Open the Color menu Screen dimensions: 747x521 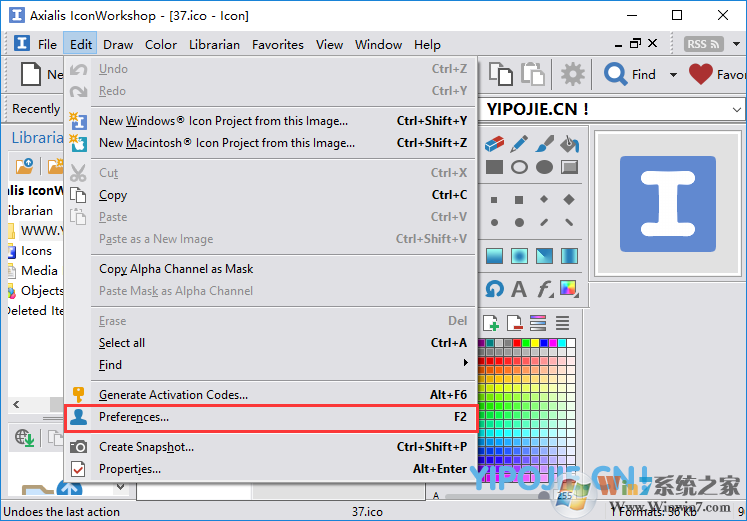161,44
